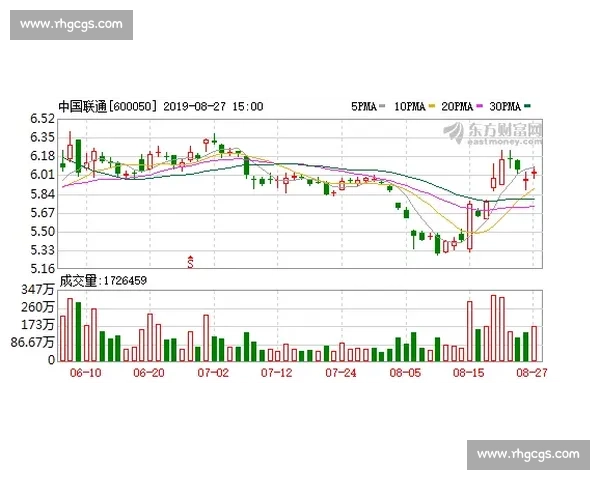The width and height of the screenshot is (600, 480).
Task: Click the red volume bar above 08-15
Action: click(470, 331)
